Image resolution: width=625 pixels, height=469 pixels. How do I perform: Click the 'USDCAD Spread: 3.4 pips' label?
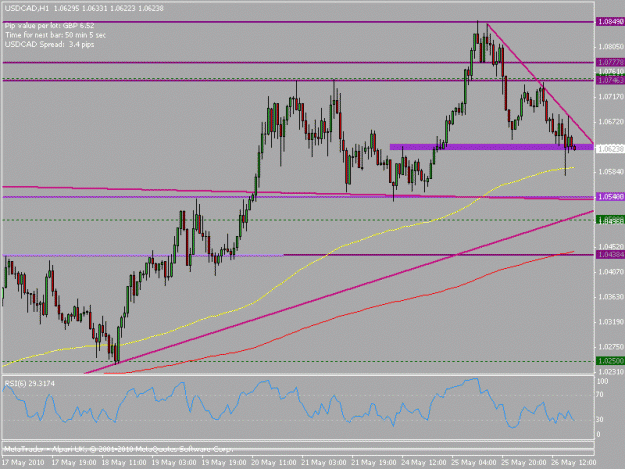(x=49, y=44)
